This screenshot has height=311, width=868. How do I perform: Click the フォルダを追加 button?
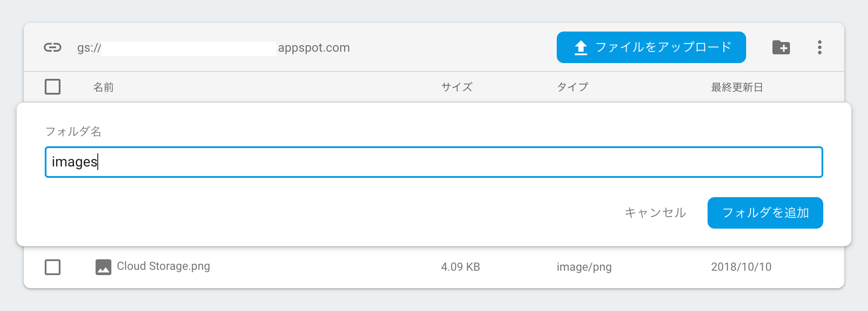point(765,213)
